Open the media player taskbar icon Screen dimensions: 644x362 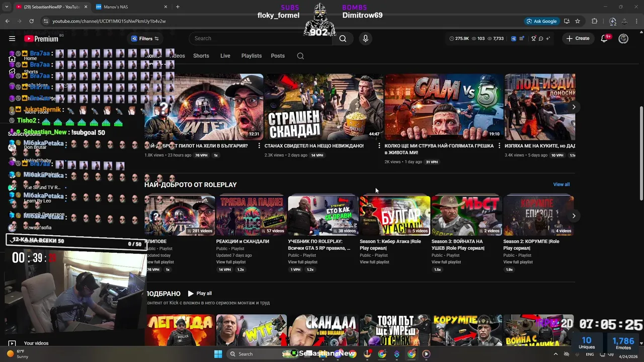coord(426,354)
